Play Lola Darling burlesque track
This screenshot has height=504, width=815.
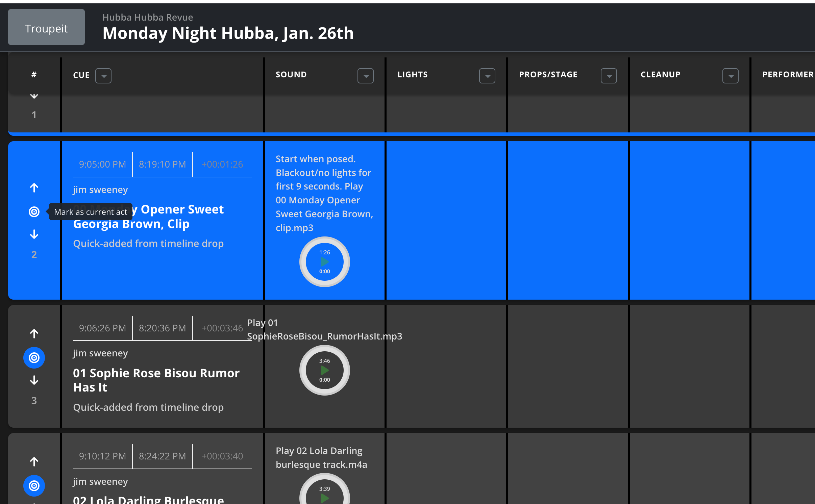(324, 498)
